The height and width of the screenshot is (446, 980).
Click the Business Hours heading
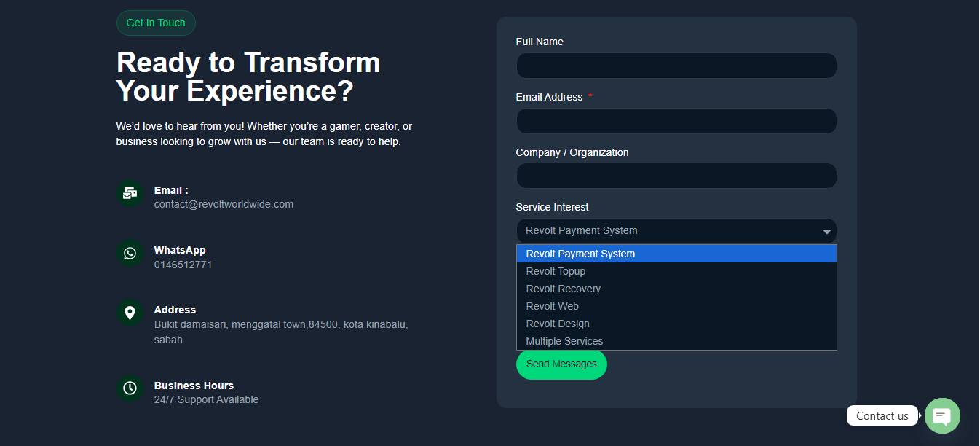194,386
